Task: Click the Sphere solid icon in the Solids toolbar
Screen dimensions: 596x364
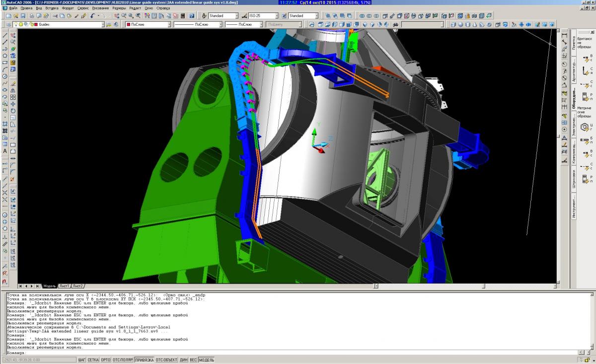Action: tap(461, 24)
